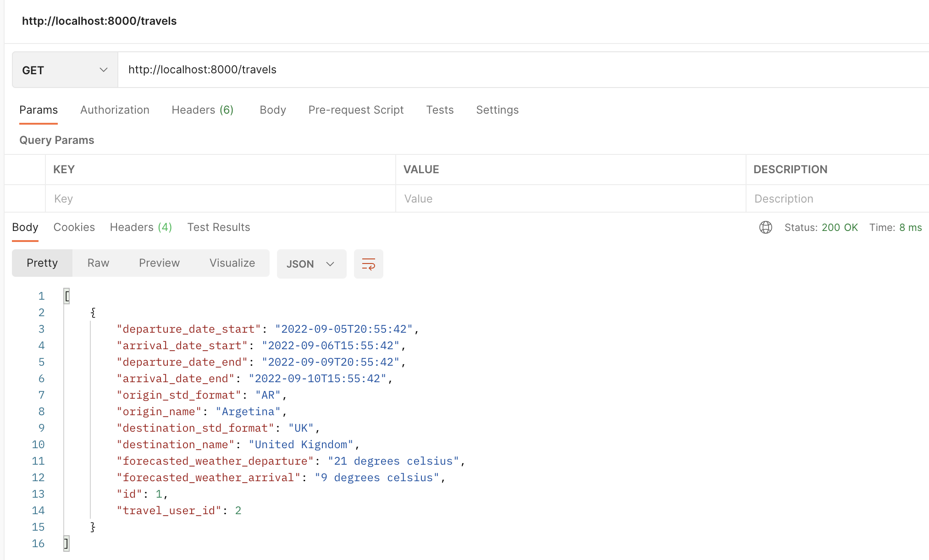Switch to the request Body tab
Image resolution: width=929 pixels, height=560 pixels.
(273, 110)
